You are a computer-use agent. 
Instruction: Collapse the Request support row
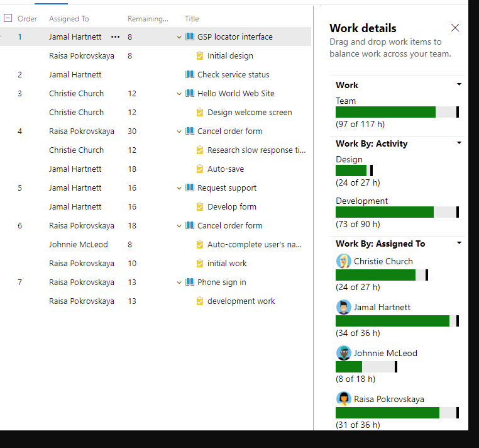[179, 188]
